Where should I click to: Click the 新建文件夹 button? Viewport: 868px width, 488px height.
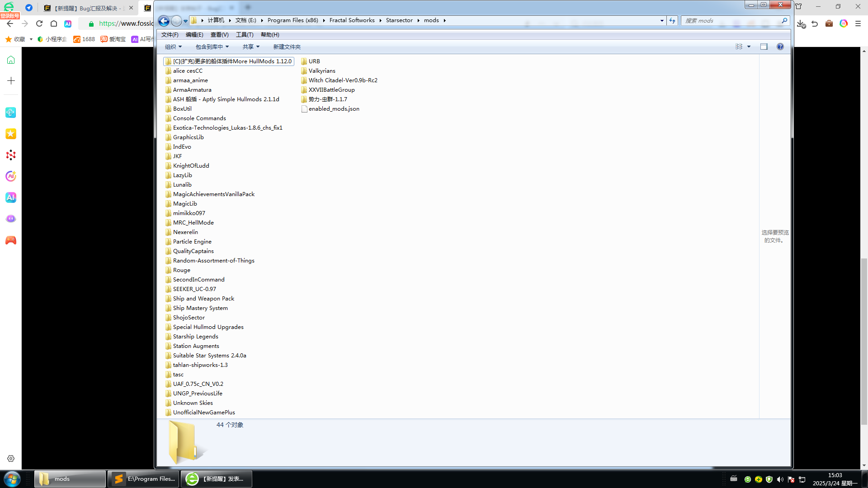pyautogui.click(x=287, y=47)
